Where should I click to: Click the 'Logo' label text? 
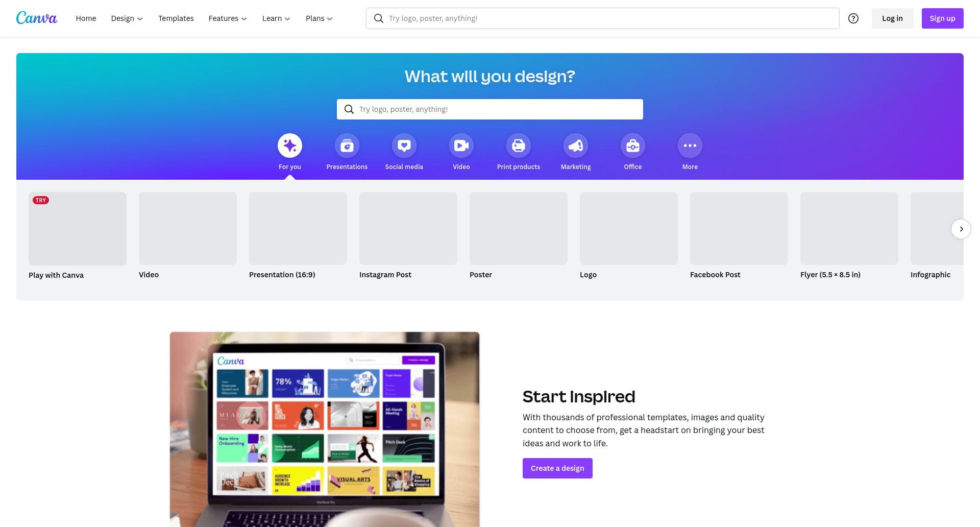pyautogui.click(x=588, y=275)
